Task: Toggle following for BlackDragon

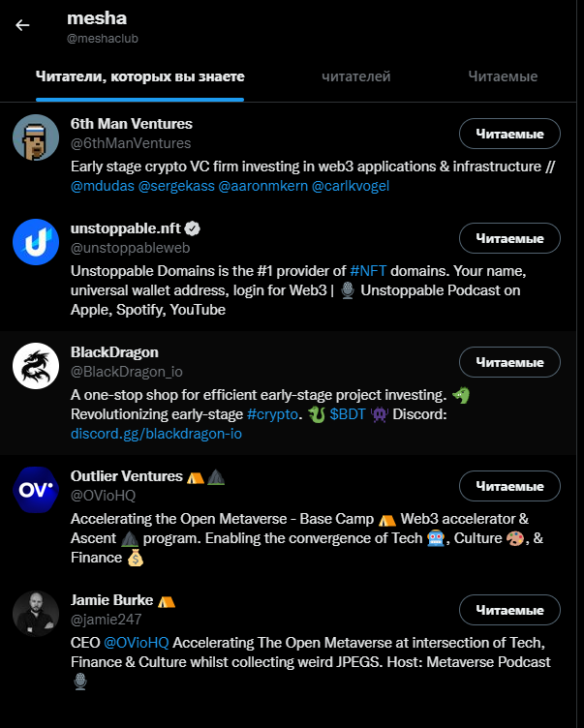Action: tap(509, 362)
